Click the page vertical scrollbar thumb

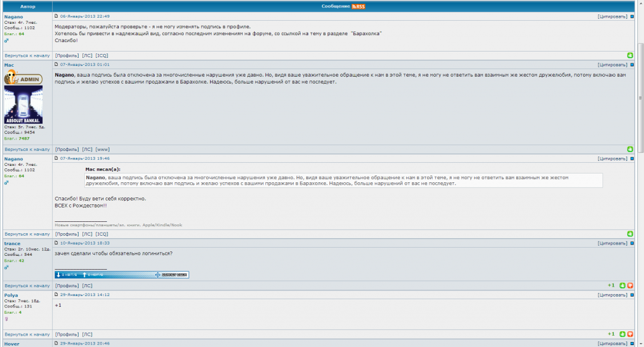pyautogui.click(x=641, y=99)
